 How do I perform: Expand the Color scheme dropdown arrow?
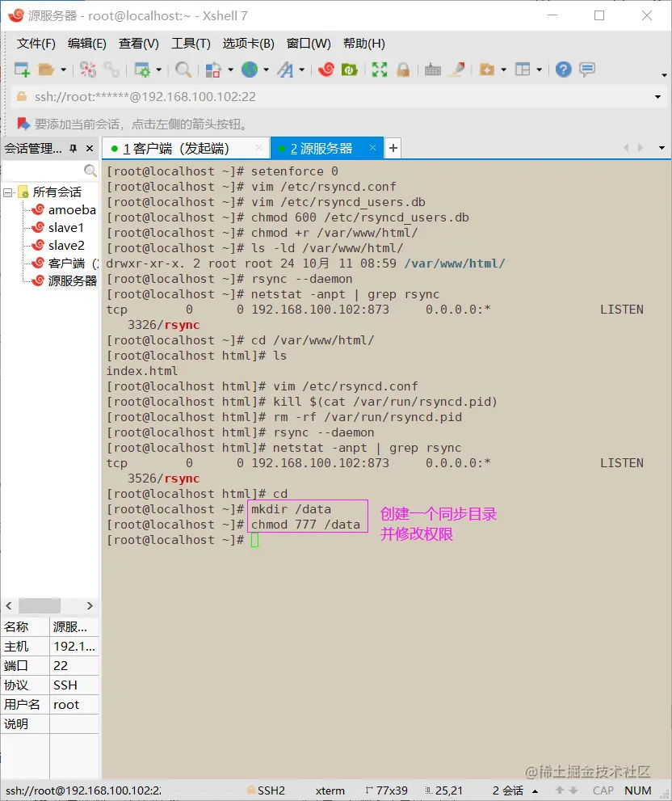(x=230, y=70)
